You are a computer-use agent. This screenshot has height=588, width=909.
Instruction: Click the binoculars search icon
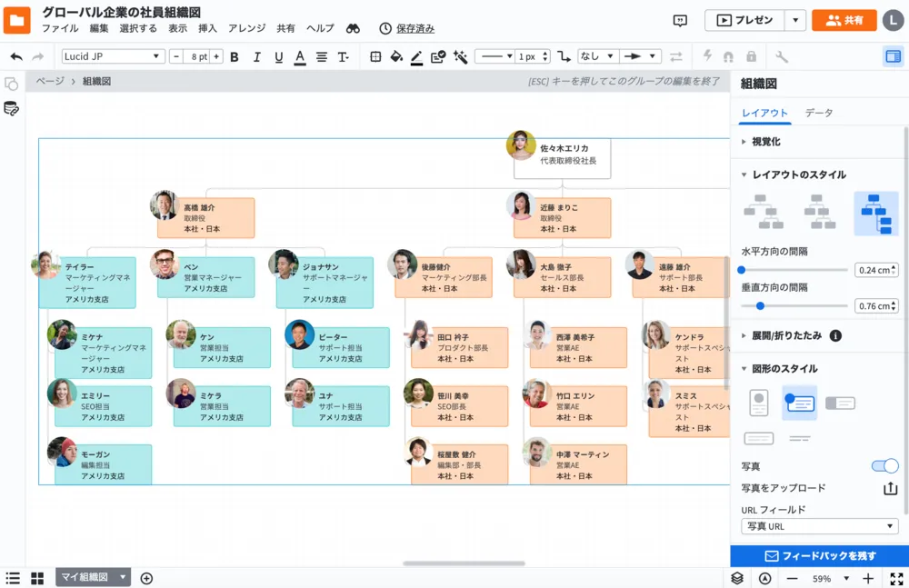(353, 28)
